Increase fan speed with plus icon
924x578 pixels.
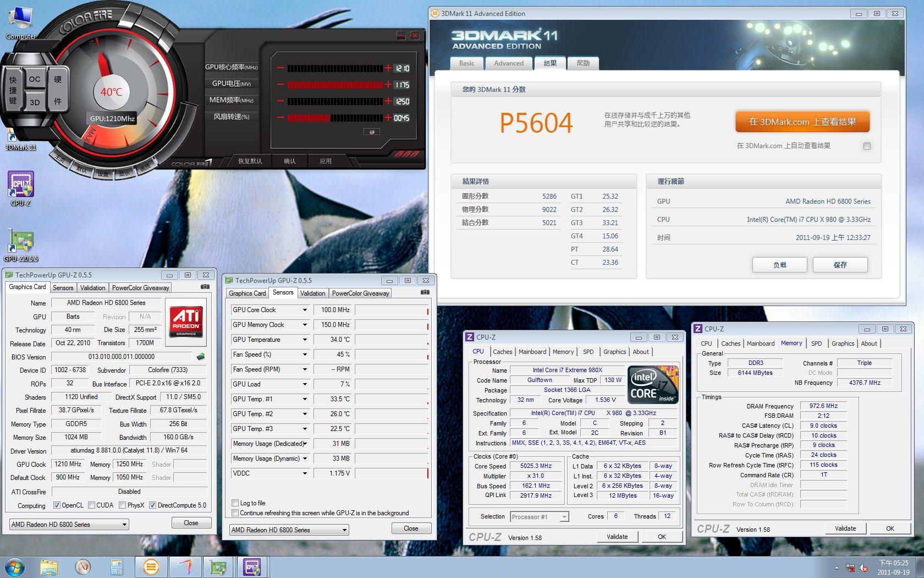pyautogui.click(x=388, y=118)
